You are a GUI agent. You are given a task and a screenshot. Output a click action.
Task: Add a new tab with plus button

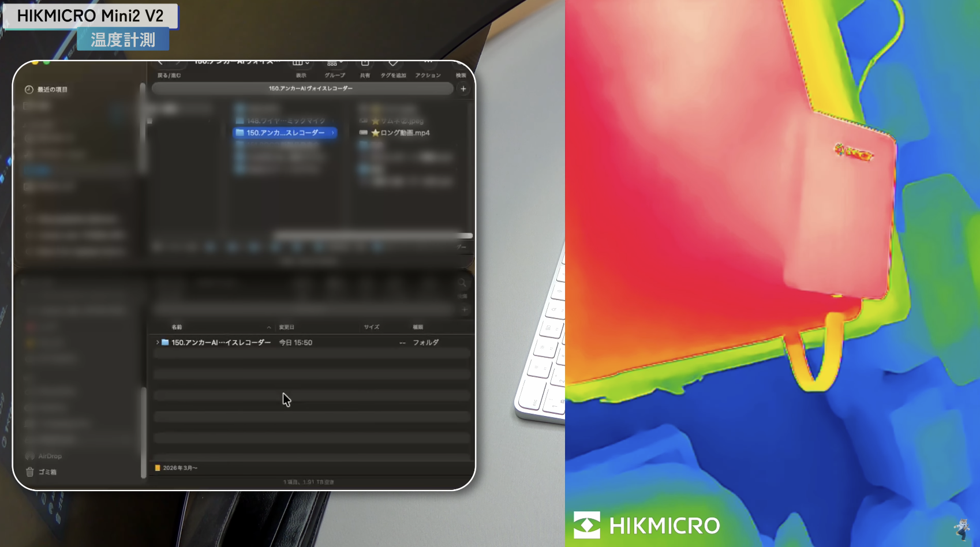(463, 88)
